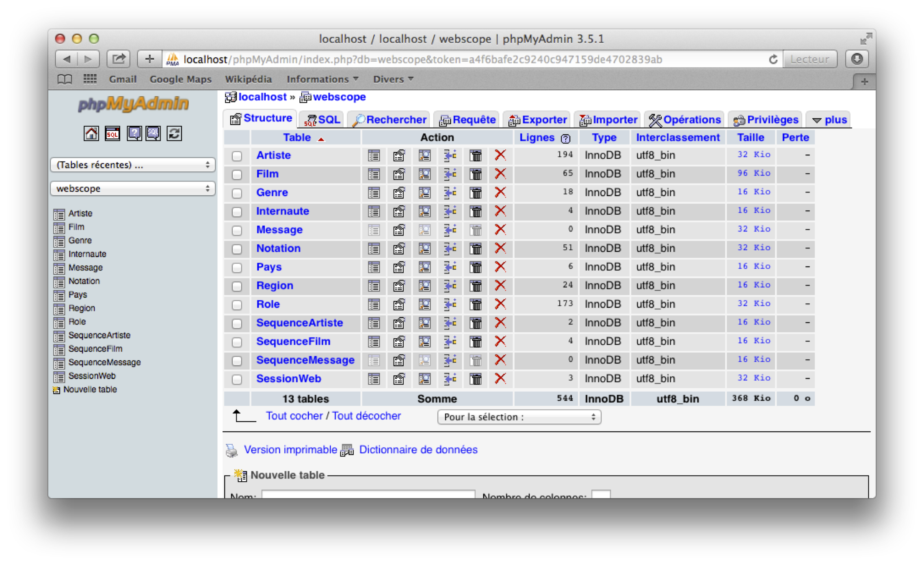Drop the Pays table with red X
Viewport: 924px width, 565px height.
[500, 267]
